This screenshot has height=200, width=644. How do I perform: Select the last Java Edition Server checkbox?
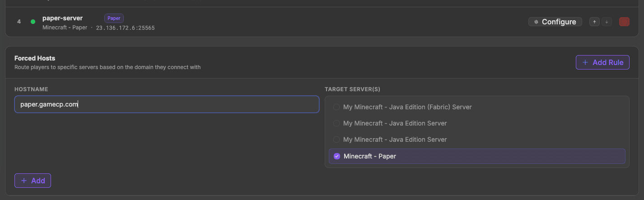(336, 140)
